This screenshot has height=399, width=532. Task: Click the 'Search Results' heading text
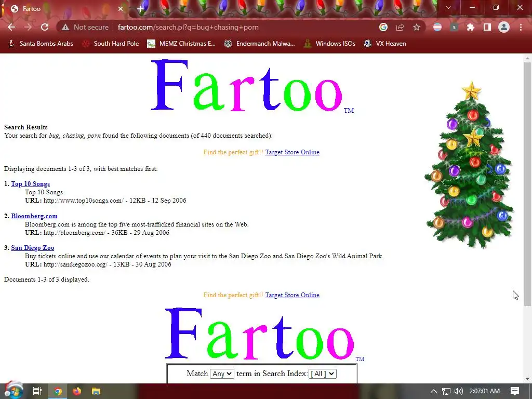coord(26,127)
